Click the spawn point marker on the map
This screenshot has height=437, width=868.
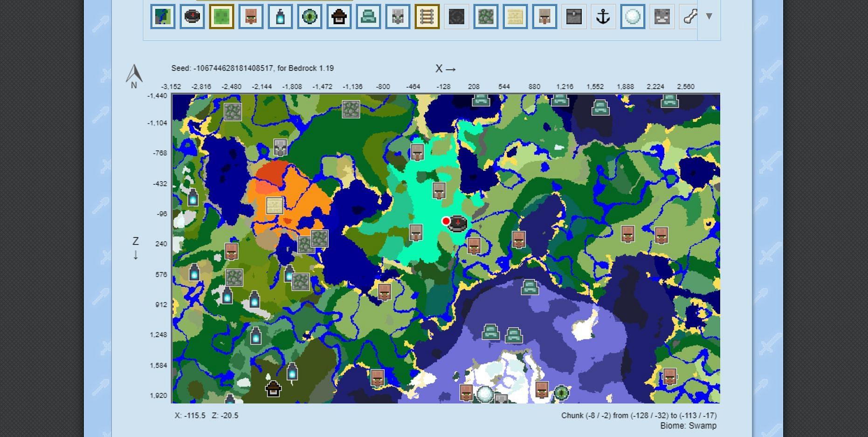(457, 224)
